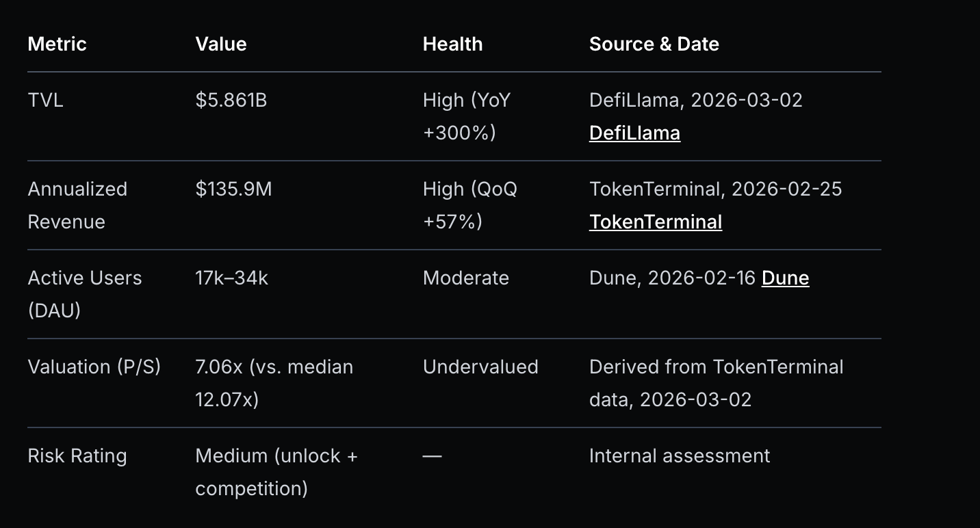
Task: Select the $135.9M value
Action: (x=233, y=189)
